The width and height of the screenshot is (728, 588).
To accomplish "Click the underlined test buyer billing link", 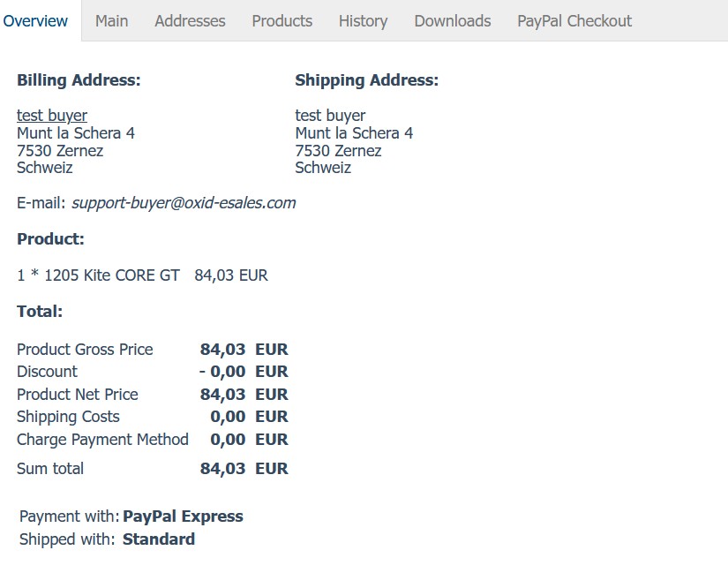I will [x=52, y=116].
